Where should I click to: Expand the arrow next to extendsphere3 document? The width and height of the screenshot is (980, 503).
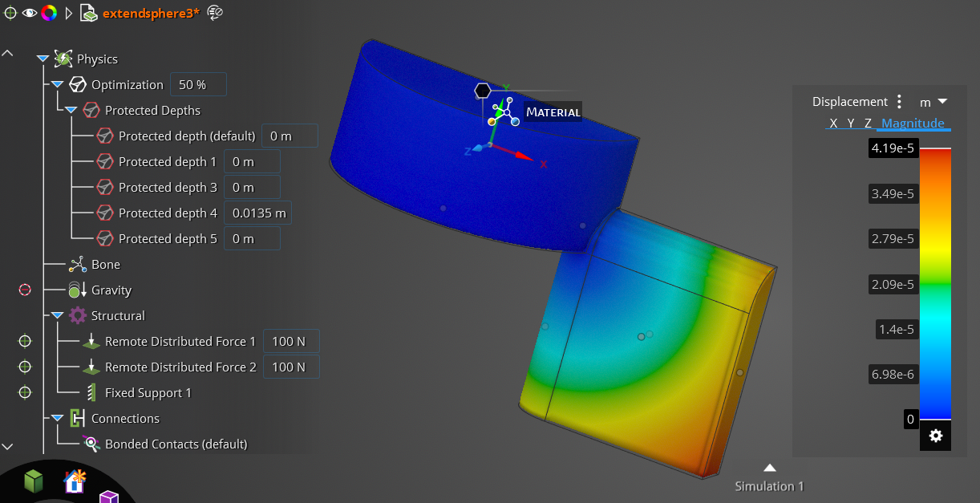68,13
